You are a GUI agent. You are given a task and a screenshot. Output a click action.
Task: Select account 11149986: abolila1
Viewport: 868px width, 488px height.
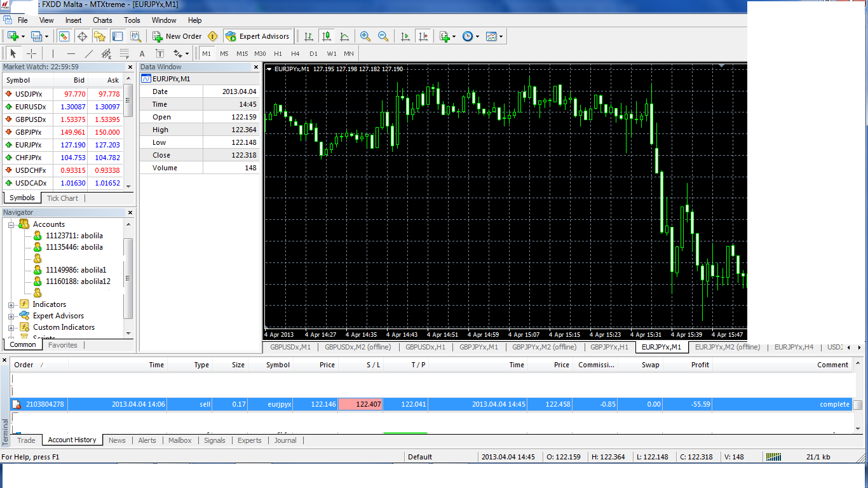[x=76, y=270]
